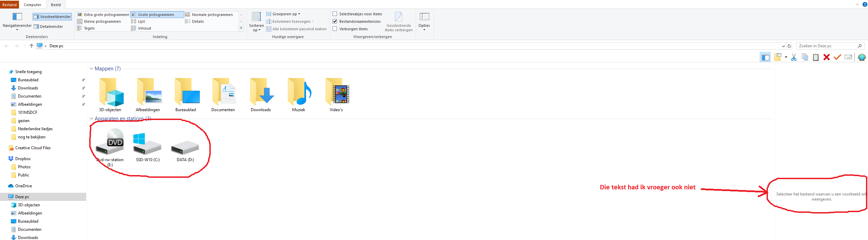Toggle Bestandsnaamextensies checkbox

pyautogui.click(x=335, y=21)
